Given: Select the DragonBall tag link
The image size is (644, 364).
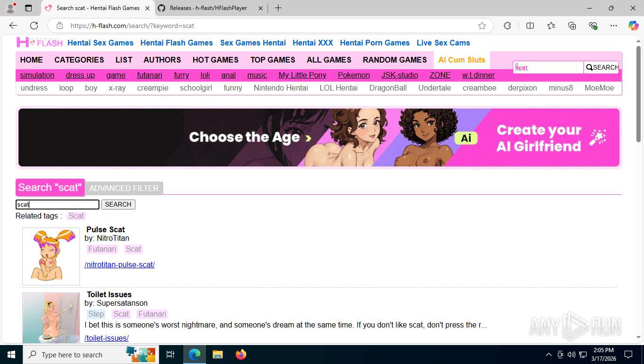Looking at the screenshot, I should click(x=388, y=88).
